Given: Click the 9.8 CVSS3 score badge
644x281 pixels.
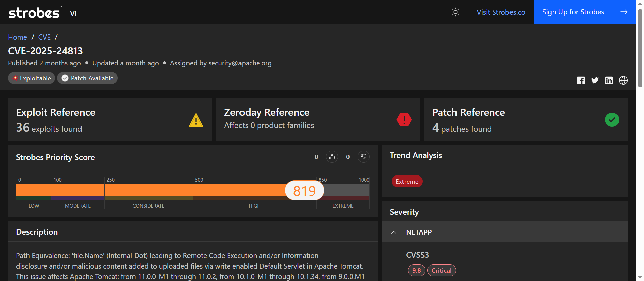Looking at the screenshot, I should (417, 270).
